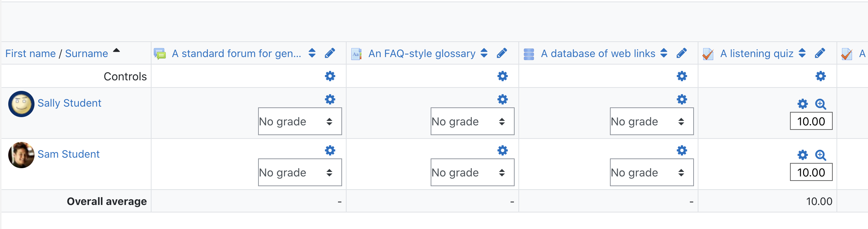Open Sam's No grade dropdown for FAQ-style glossary
The image size is (868, 229).
pos(473,172)
